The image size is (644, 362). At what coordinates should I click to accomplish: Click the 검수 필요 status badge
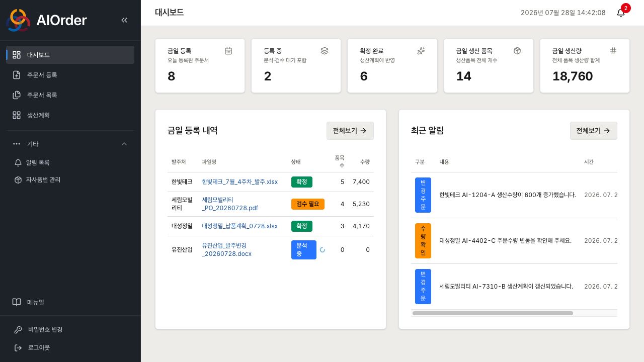[x=308, y=204]
